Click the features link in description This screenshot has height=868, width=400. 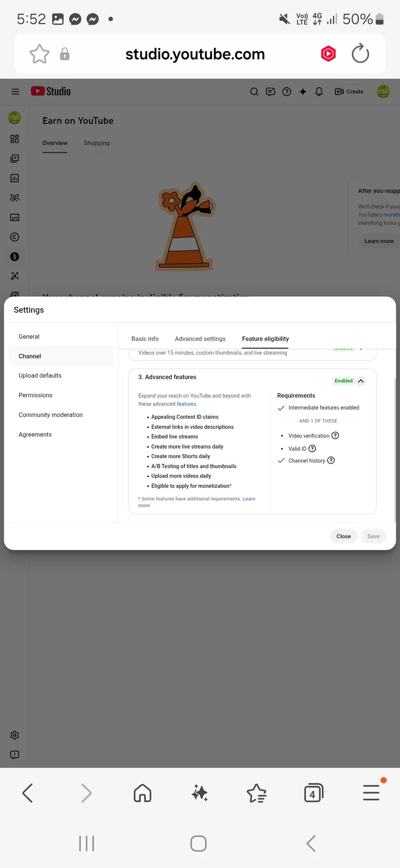(186, 404)
